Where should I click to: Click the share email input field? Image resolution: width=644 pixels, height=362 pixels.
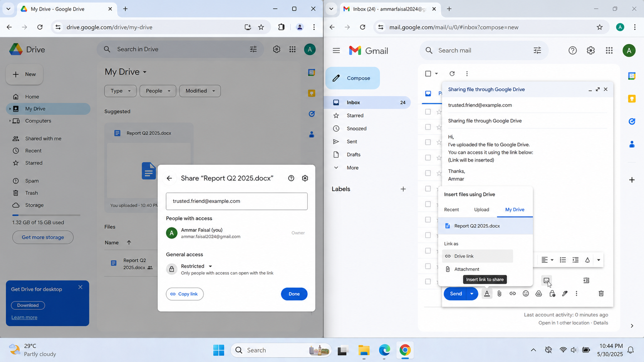click(x=237, y=201)
